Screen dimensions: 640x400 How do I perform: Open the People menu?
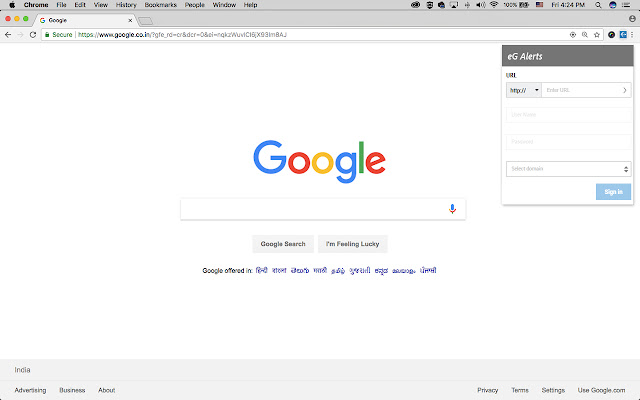(194, 5)
